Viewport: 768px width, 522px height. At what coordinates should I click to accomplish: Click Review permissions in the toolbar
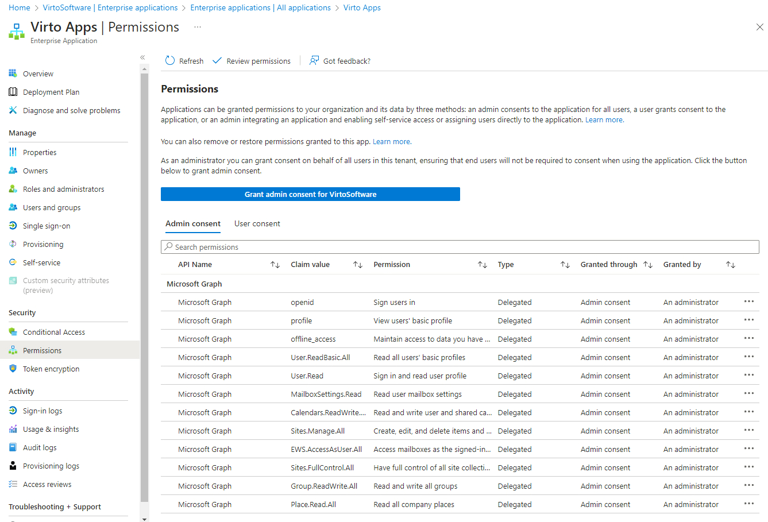[x=251, y=61]
